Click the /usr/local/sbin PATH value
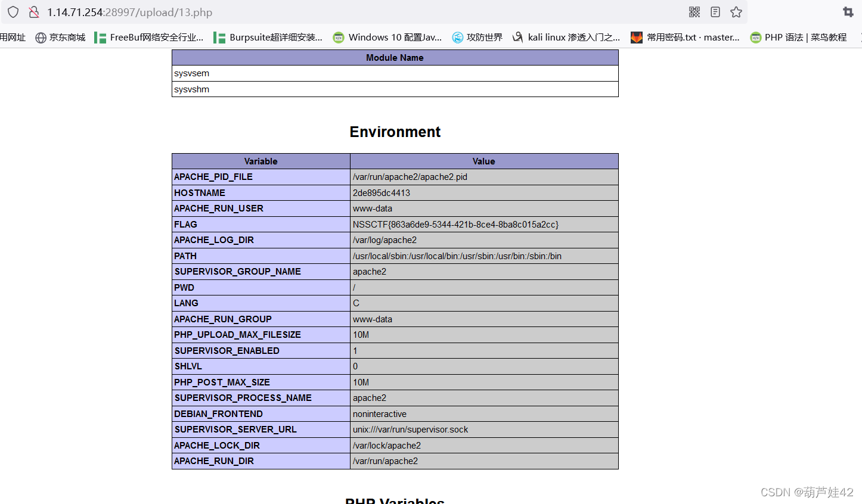Image resolution: width=862 pixels, height=504 pixels. click(x=484, y=256)
